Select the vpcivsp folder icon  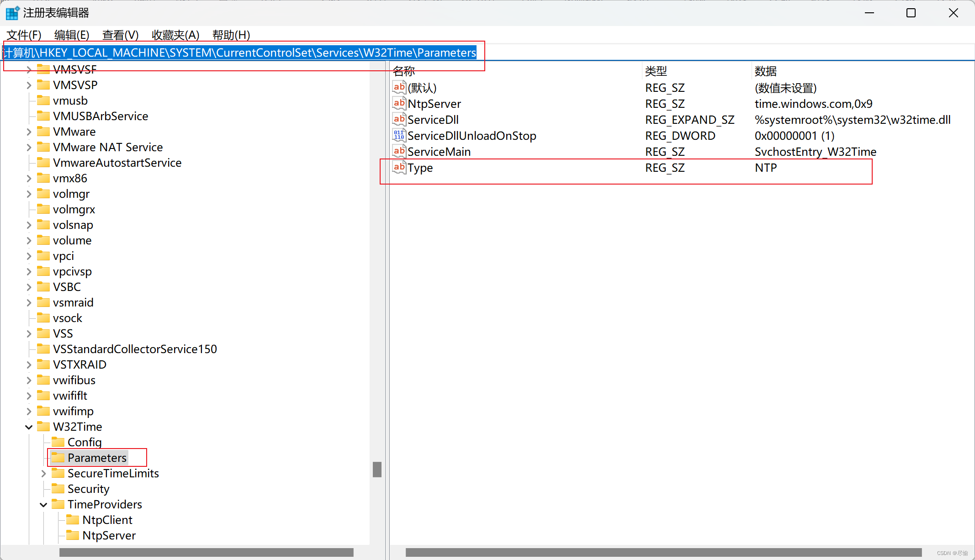tap(43, 271)
